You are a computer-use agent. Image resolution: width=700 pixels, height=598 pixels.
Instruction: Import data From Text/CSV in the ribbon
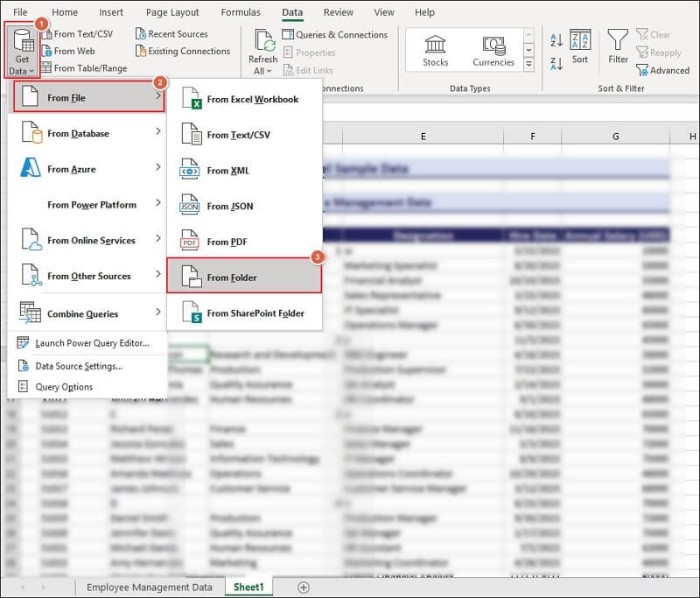click(85, 34)
